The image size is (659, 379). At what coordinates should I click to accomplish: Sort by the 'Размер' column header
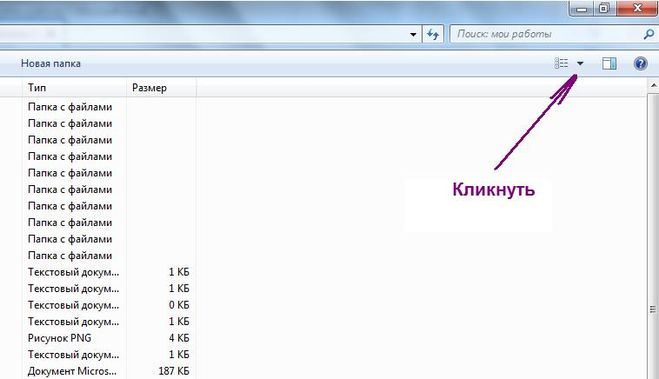[x=161, y=88]
